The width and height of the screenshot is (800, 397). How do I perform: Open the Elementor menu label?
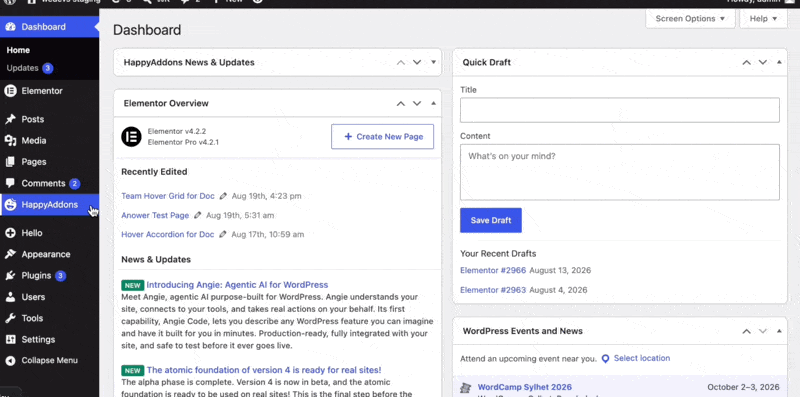[x=42, y=91]
